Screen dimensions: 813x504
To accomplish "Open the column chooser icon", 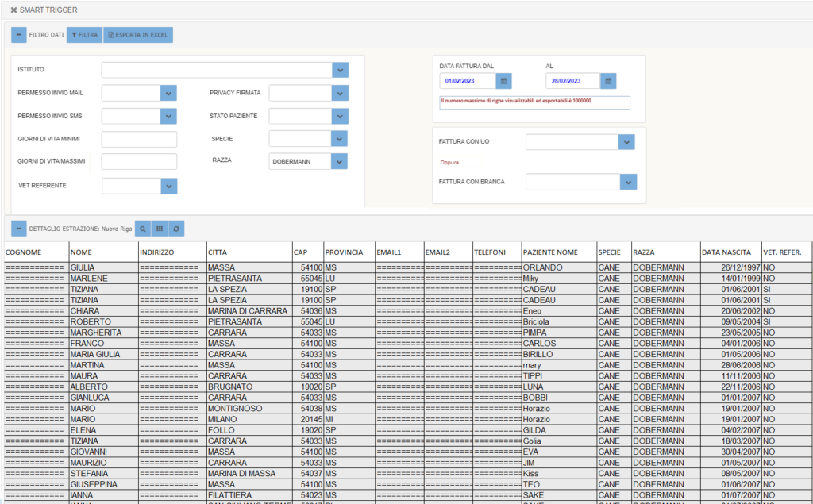I will [x=160, y=229].
